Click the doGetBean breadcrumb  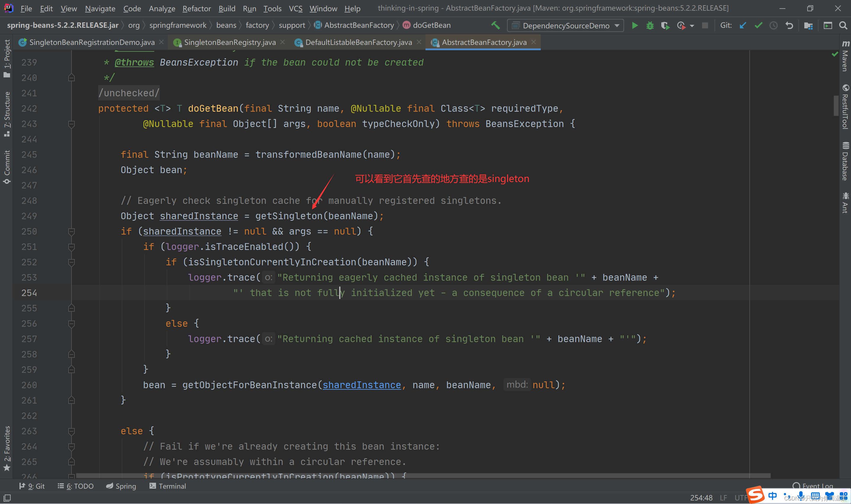tap(427, 25)
